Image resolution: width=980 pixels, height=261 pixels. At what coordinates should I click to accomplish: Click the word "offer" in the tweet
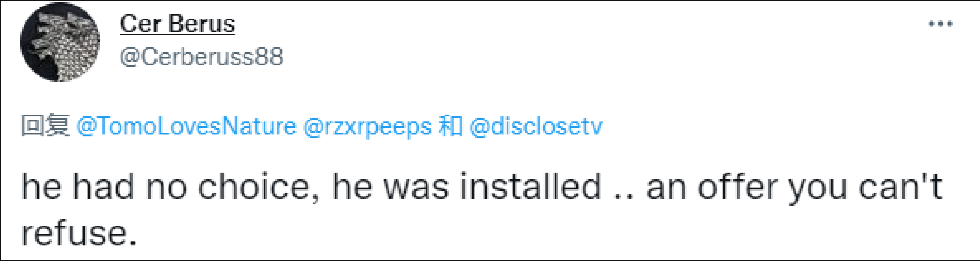(x=737, y=187)
